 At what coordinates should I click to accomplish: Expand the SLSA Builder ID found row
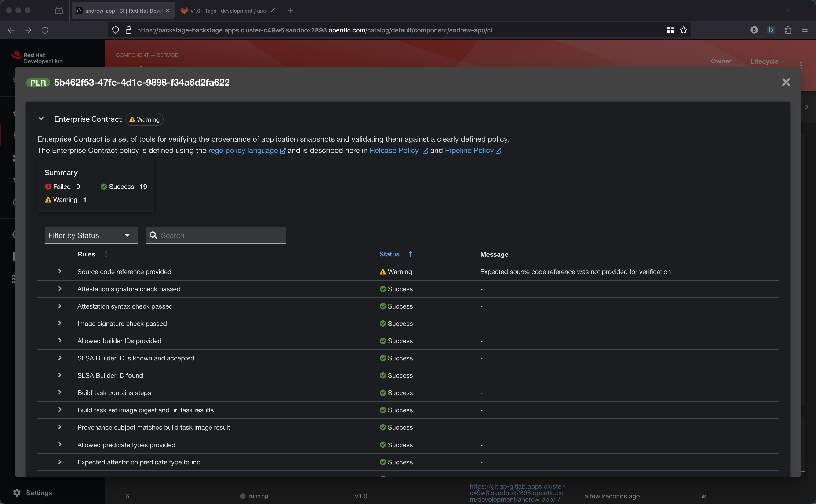click(60, 375)
